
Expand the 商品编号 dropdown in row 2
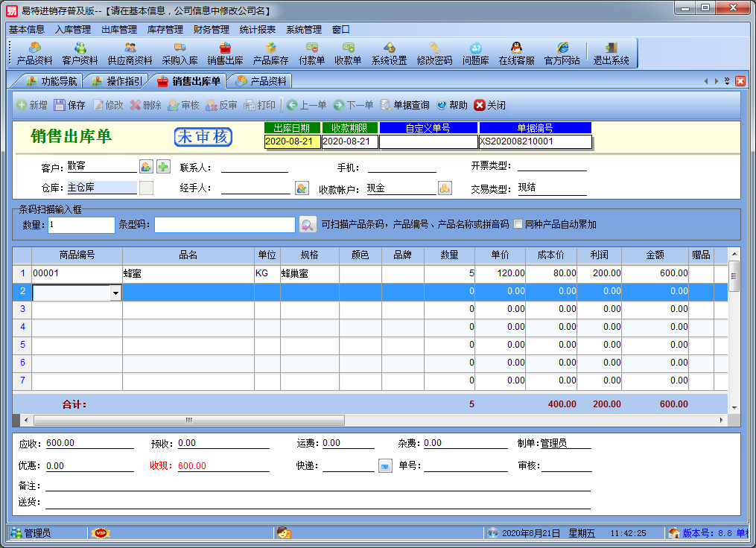point(115,293)
